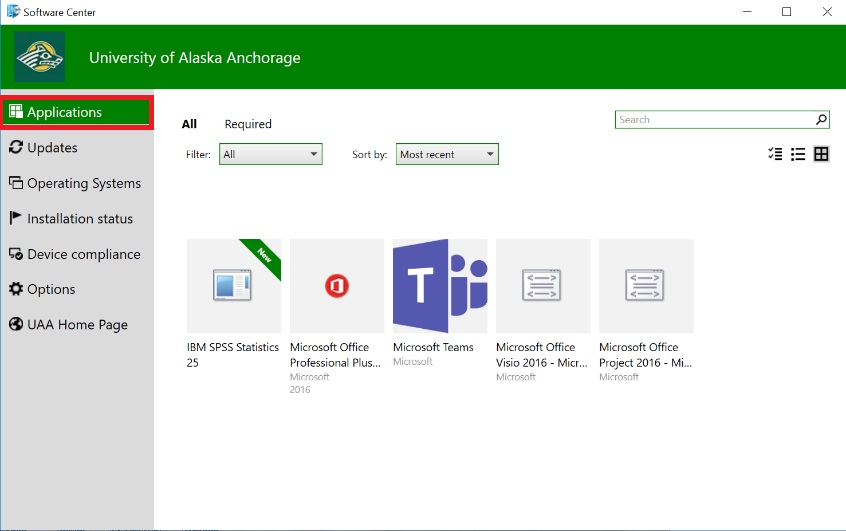Open the Microsoft Office Visio 2016 tile

tap(542, 286)
